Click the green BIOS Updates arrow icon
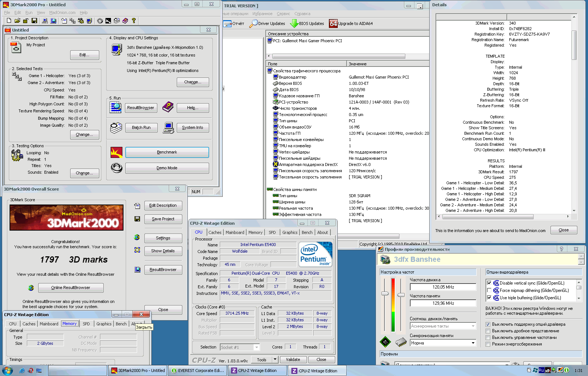588x376 pixels. pyautogui.click(x=294, y=23)
